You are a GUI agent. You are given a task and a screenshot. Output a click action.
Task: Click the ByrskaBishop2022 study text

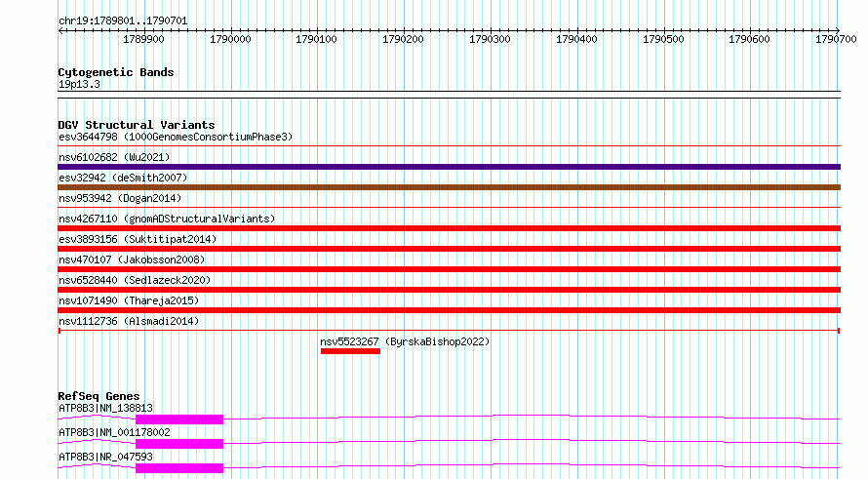coord(437,341)
